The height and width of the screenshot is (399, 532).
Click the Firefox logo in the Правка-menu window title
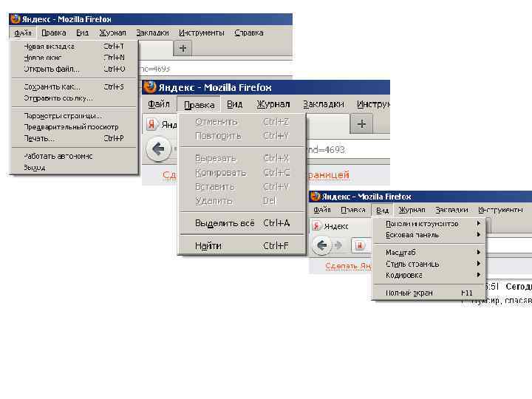coord(149,87)
